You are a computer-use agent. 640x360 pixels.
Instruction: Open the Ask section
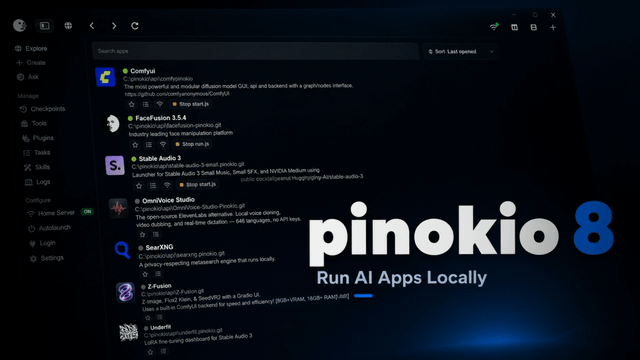pos(28,77)
